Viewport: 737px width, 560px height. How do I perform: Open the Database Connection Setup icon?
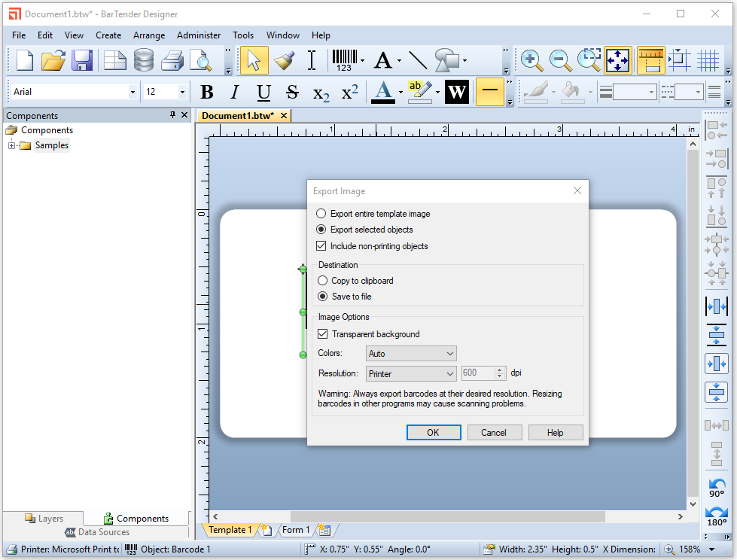(x=144, y=60)
